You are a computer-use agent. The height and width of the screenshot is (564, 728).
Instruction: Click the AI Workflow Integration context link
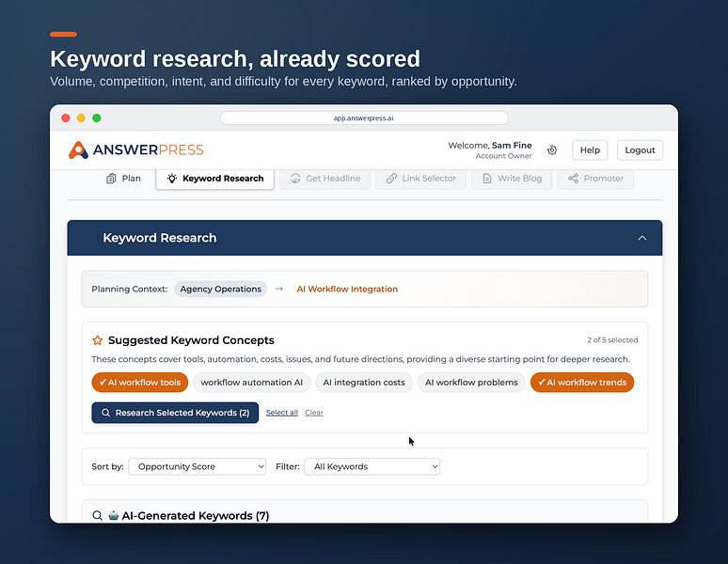coord(347,289)
